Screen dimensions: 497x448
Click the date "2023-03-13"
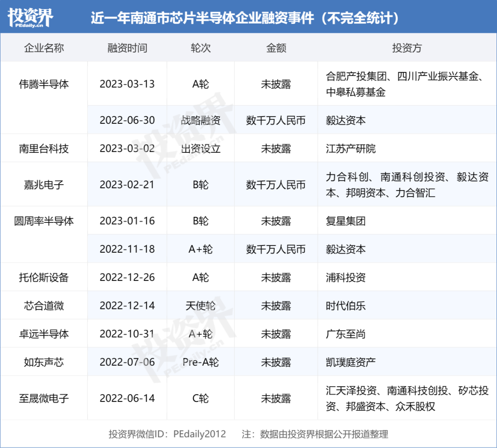(127, 84)
